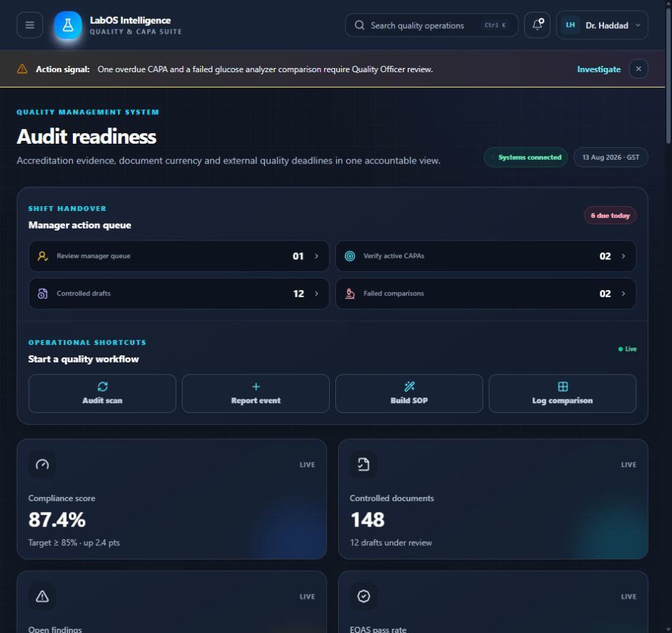Click the Failed comparisons microscope icon
The height and width of the screenshot is (633, 672).
click(x=350, y=294)
